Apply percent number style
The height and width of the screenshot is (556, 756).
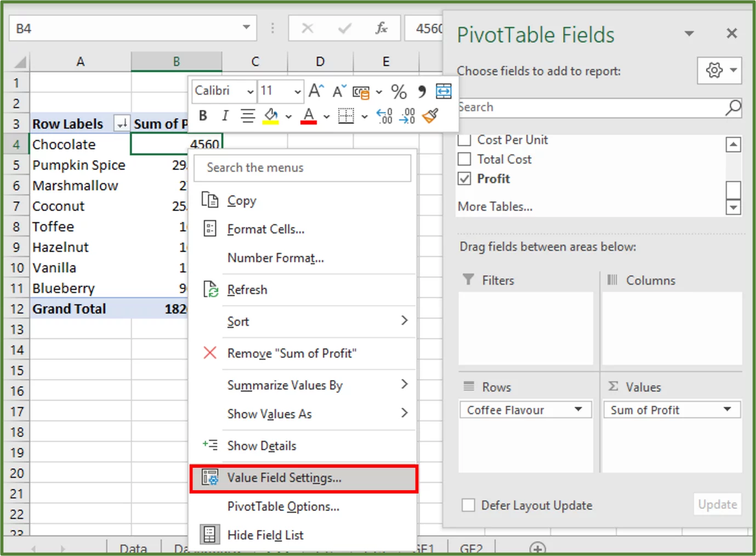pos(399,92)
